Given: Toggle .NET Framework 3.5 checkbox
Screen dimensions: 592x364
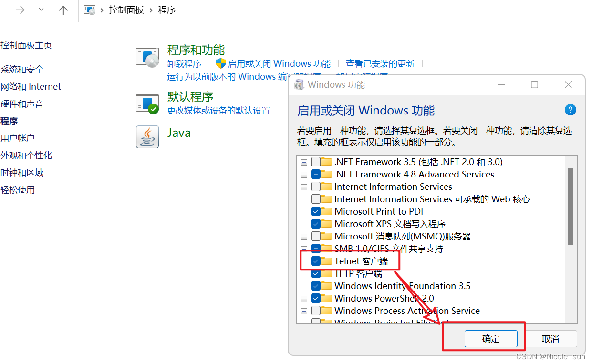Looking at the screenshot, I should [x=316, y=162].
